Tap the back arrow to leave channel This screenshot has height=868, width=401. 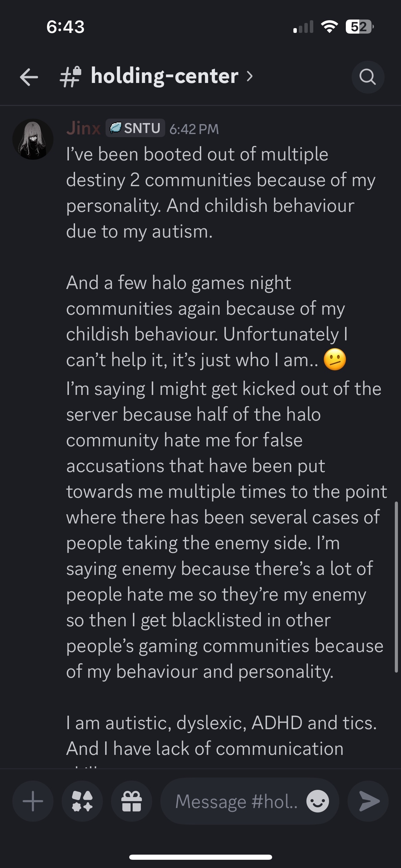pos(29,76)
